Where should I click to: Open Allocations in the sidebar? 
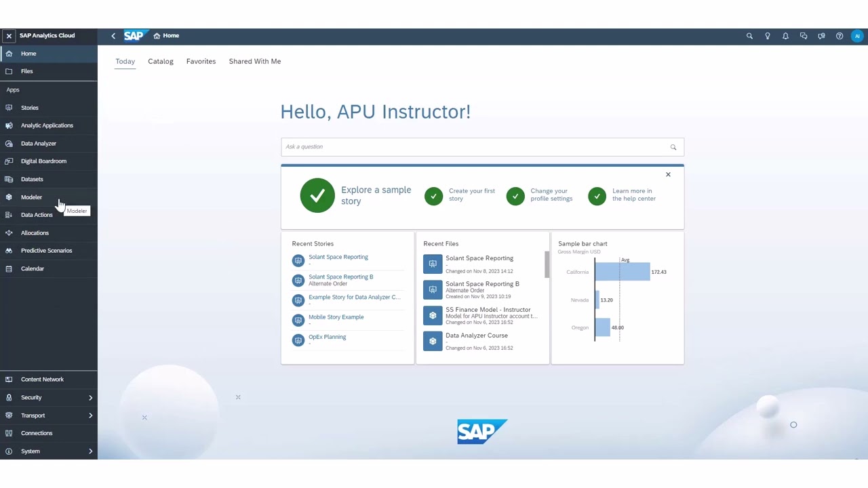[x=49, y=233]
